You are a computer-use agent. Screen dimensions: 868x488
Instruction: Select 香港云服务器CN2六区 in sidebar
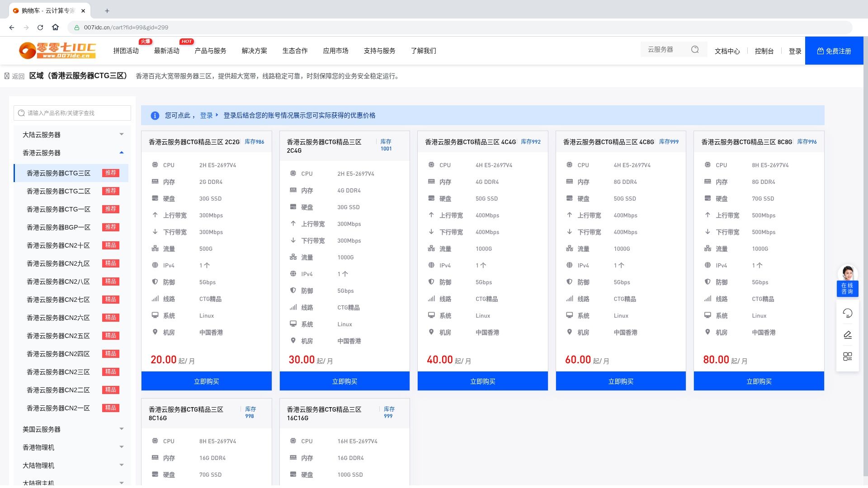pos(71,318)
